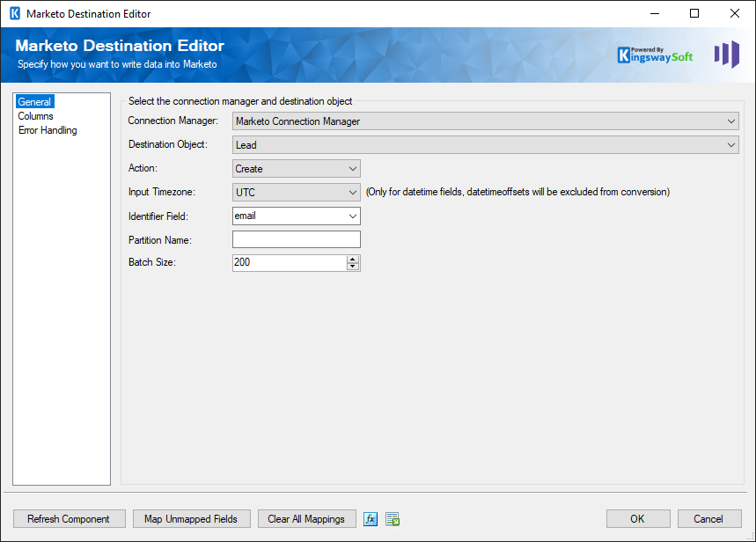Click the datetime fields note beside Input Timezone
The width and height of the screenshot is (756, 542).
tap(517, 192)
